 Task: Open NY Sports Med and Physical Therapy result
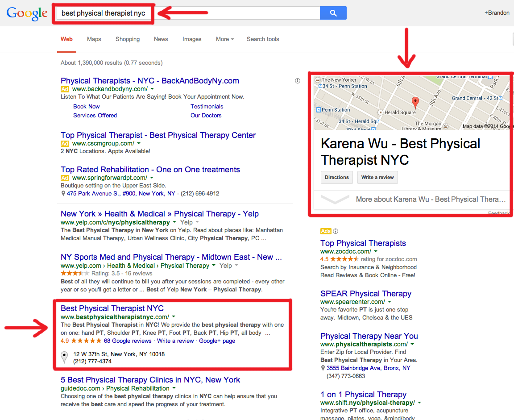click(171, 257)
